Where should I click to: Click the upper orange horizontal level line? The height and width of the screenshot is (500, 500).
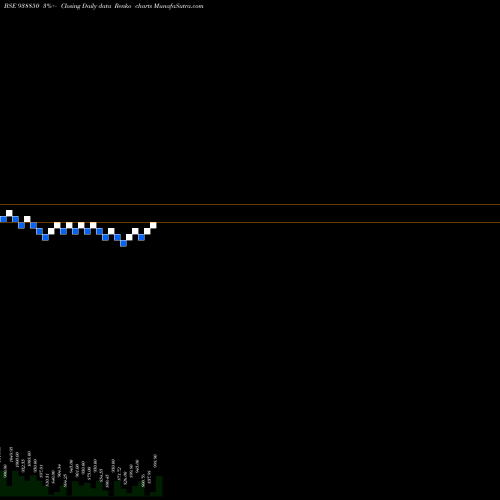coord(250,204)
